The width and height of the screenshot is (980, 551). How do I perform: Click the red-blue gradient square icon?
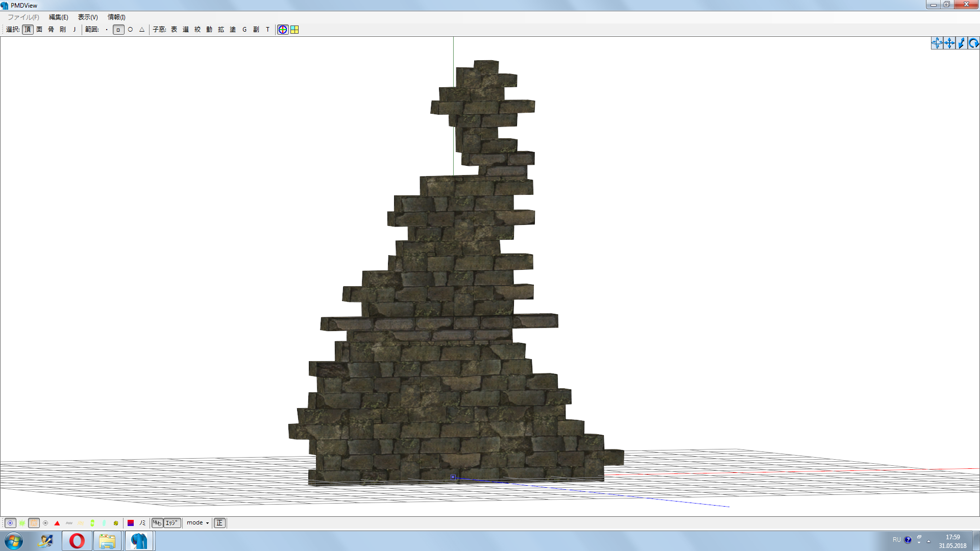pyautogui.click(x=131, y=523)
